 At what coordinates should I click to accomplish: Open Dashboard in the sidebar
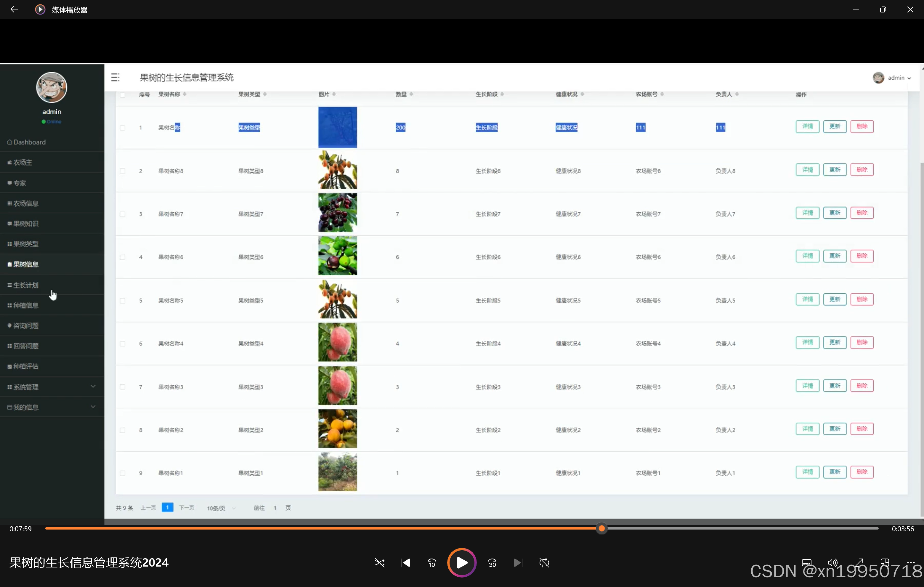52,142
